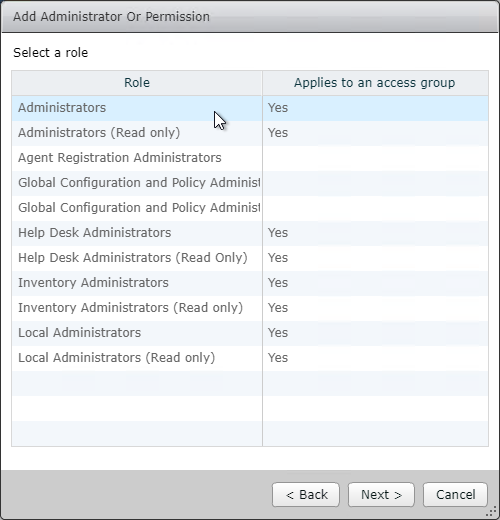Select second Global Configuration and Policy row
This screenshot has width=500, height=520.
pos(250,208)
